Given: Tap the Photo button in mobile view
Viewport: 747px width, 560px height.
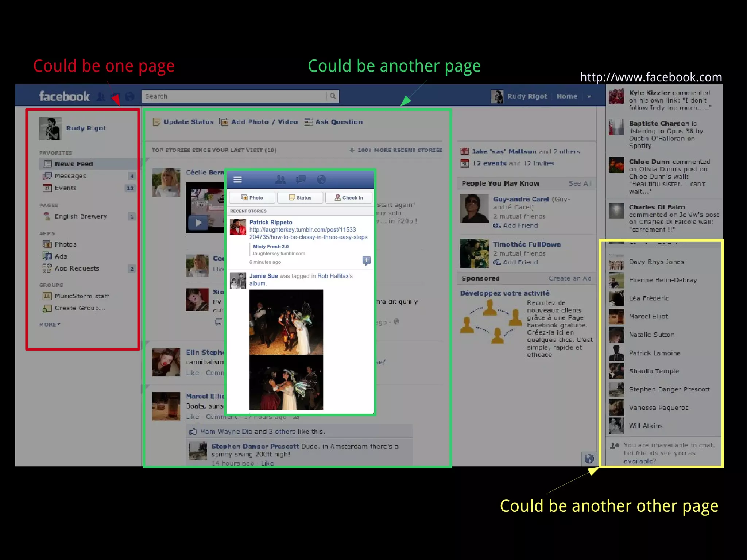Looking at the screenshot, I should point(252,197).
